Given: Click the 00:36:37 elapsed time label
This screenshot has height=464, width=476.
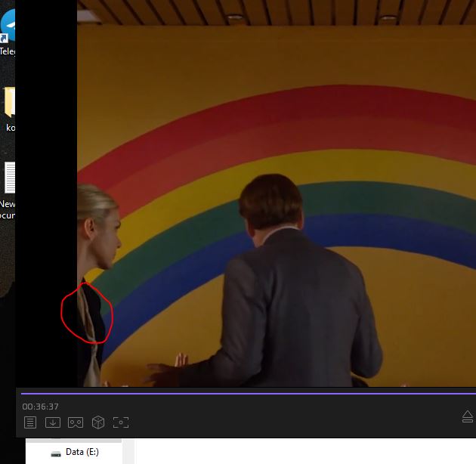Looking at the screenshot, I should 40,407.
